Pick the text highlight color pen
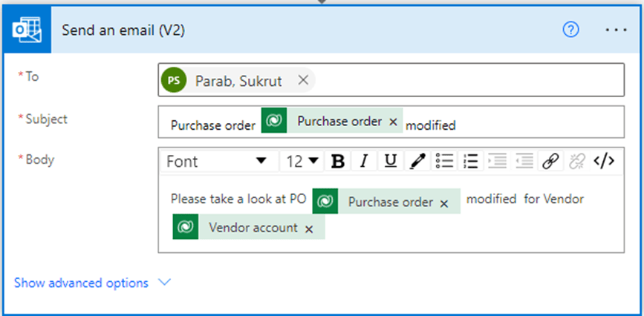 (417, 161)
